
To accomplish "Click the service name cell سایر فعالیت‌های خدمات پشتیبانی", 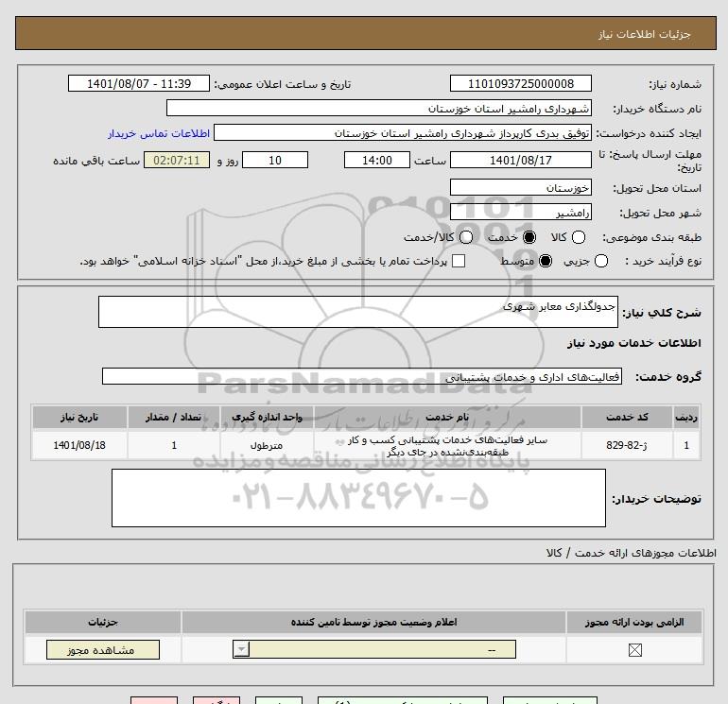I will point(447,445).
